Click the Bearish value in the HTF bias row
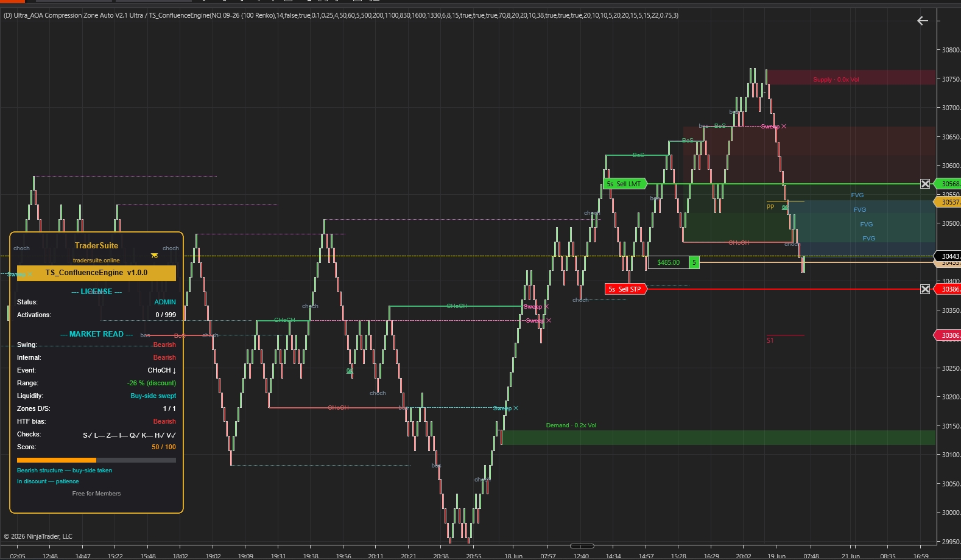 (164, 421)
